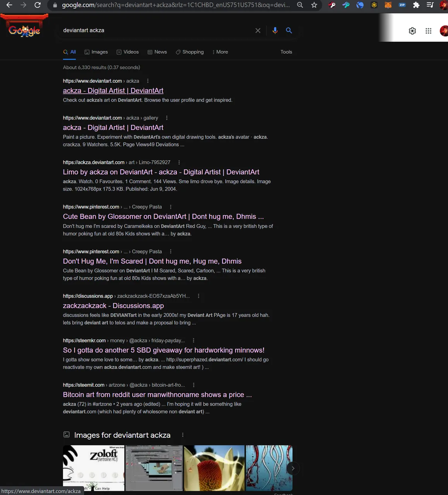This screenshot has width=448, height=495.
Task: Open Don't Hug Me, I'm Scared link
Action: pyautogui.click(x=152, y=261)
